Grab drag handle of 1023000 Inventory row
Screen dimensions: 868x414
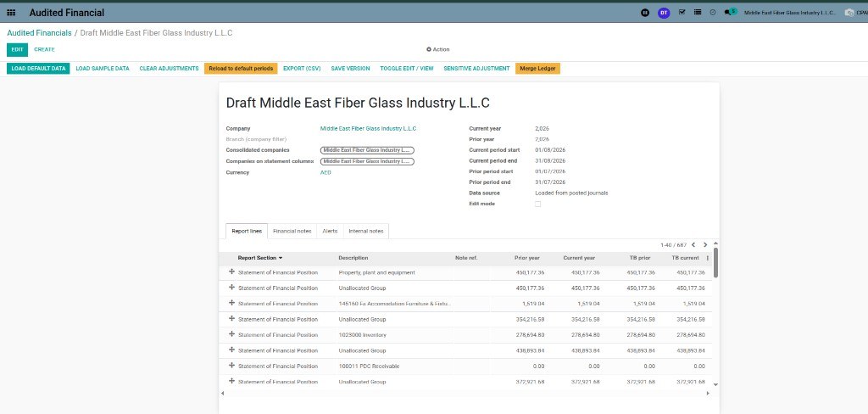click(231, 334)
